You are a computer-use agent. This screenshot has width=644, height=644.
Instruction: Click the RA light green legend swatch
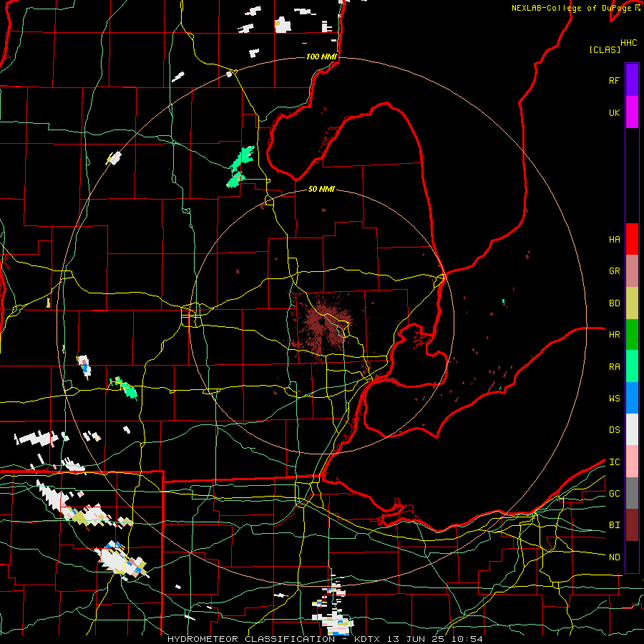click(x=632, y=366)
